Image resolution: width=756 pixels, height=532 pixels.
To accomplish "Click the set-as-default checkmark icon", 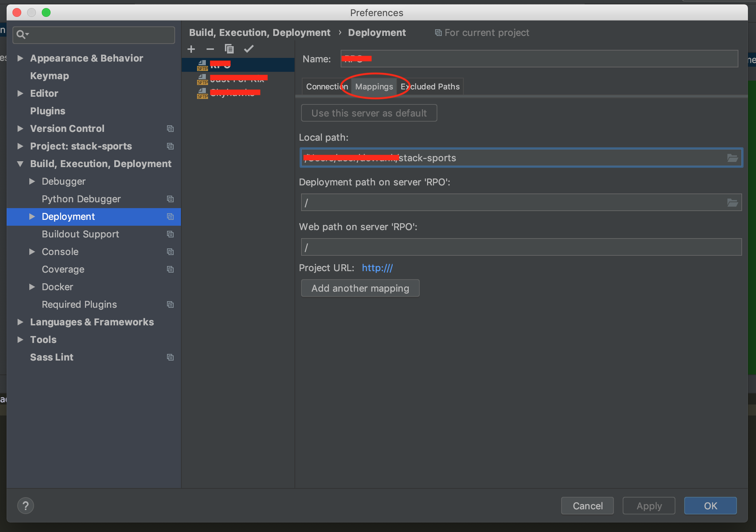I will coord(249,49).
